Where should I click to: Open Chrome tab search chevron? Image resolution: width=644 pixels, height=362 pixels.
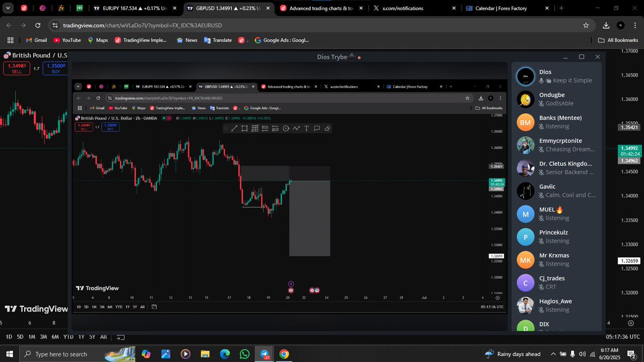8,8
